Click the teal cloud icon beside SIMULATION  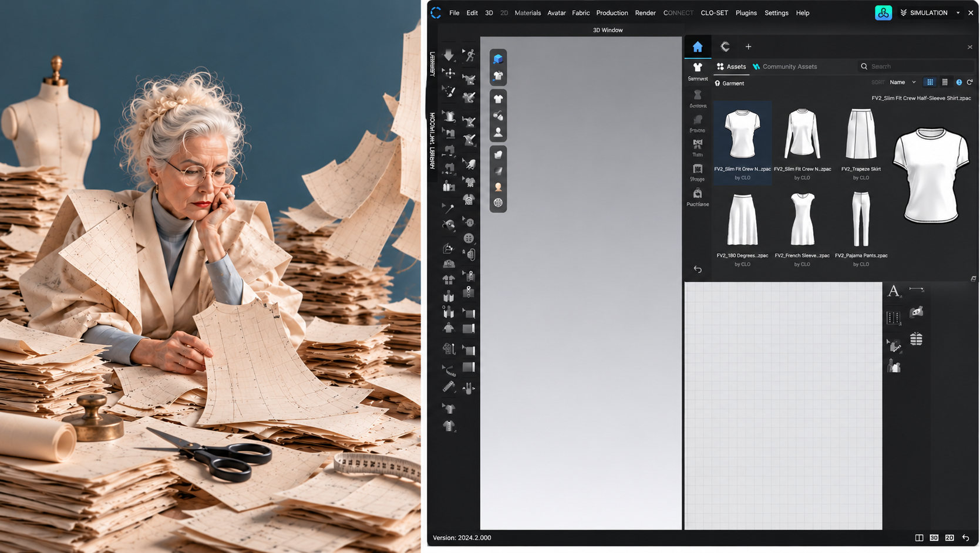pos(883,13)
